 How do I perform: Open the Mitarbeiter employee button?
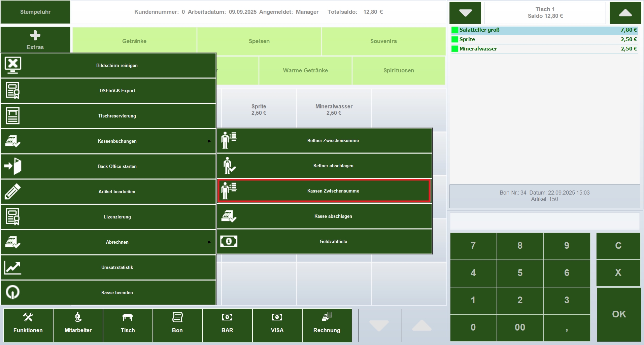click(x=78, y=325)
